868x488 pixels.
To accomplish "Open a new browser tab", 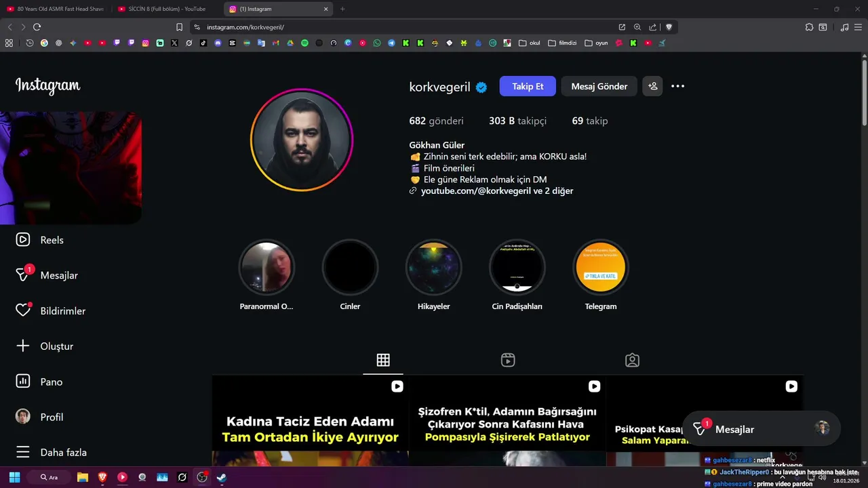I will [x=342, y=9].
